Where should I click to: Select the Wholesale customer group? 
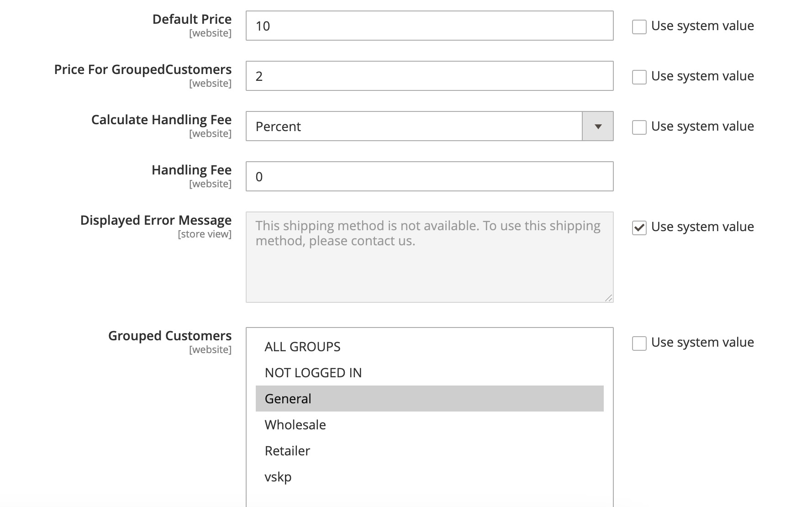pos(295,425)
